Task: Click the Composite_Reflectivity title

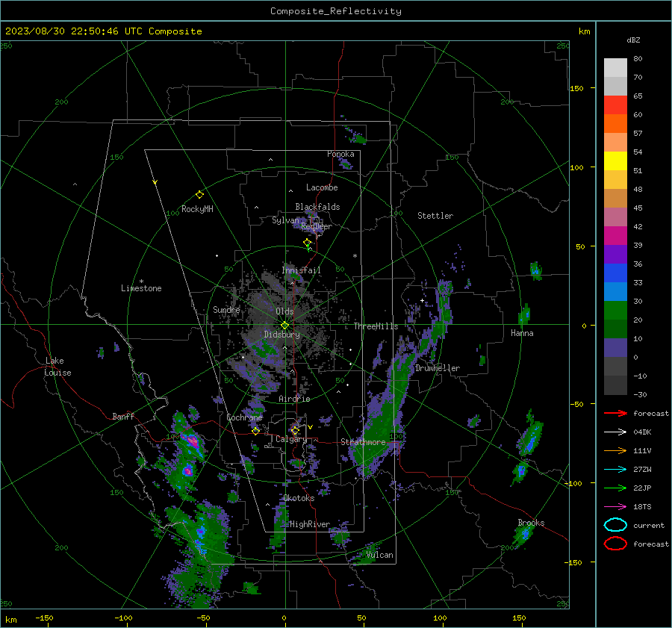Action: click(x=336, y=11)
